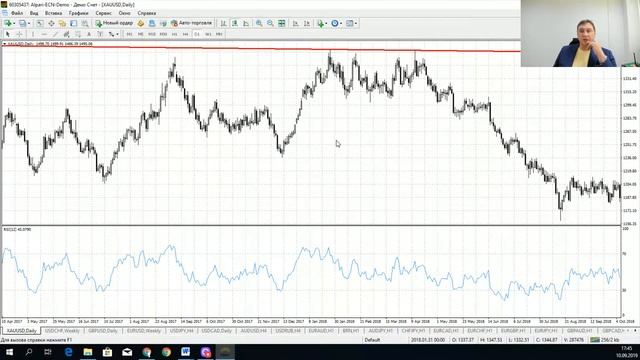Screen dimensions: 640x360
Task: Switch chart to candlesticks type
Action: [x=235, y=23]
